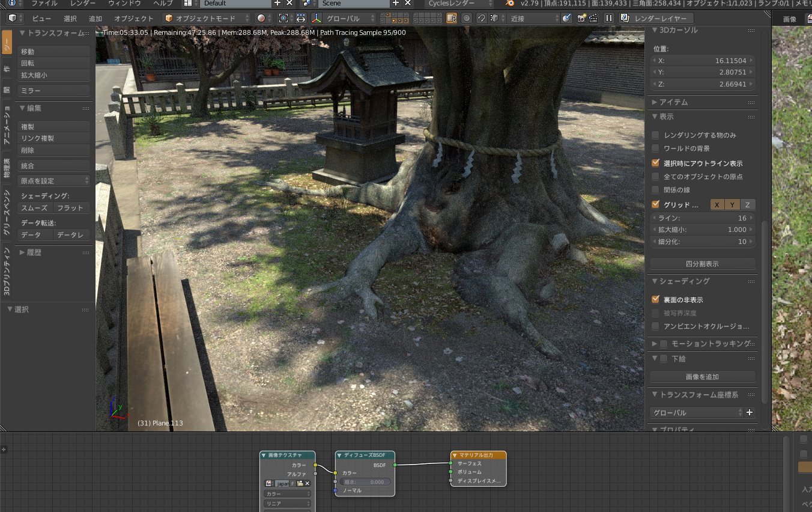This screenshot has height=512, width=812.
Task: Click the リンク複製 button
Action: coord(54,138)
